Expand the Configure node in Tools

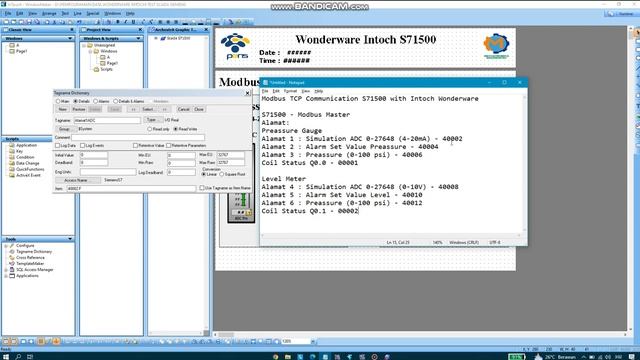pyautogui.click(x=6, y=246)
